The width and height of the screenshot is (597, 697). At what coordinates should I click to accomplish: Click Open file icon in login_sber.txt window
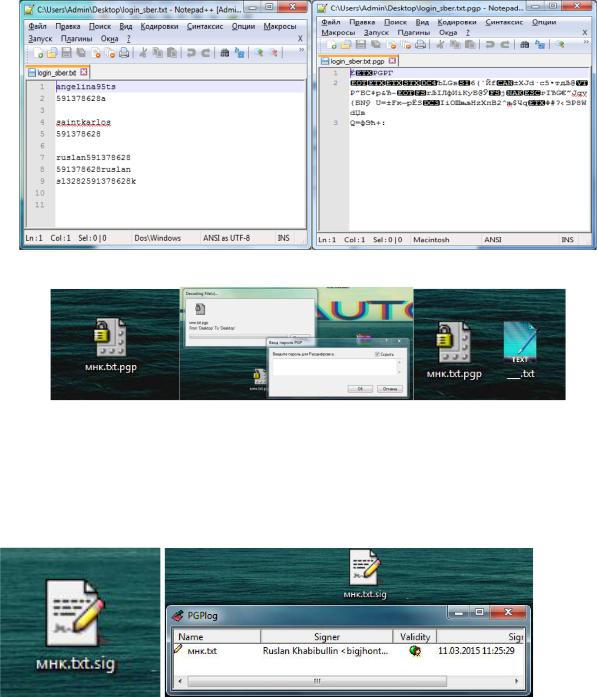coord(52,53)
